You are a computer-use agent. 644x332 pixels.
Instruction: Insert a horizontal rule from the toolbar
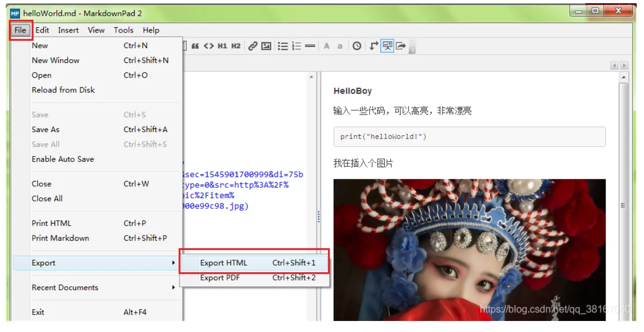(x=310, y=46)
